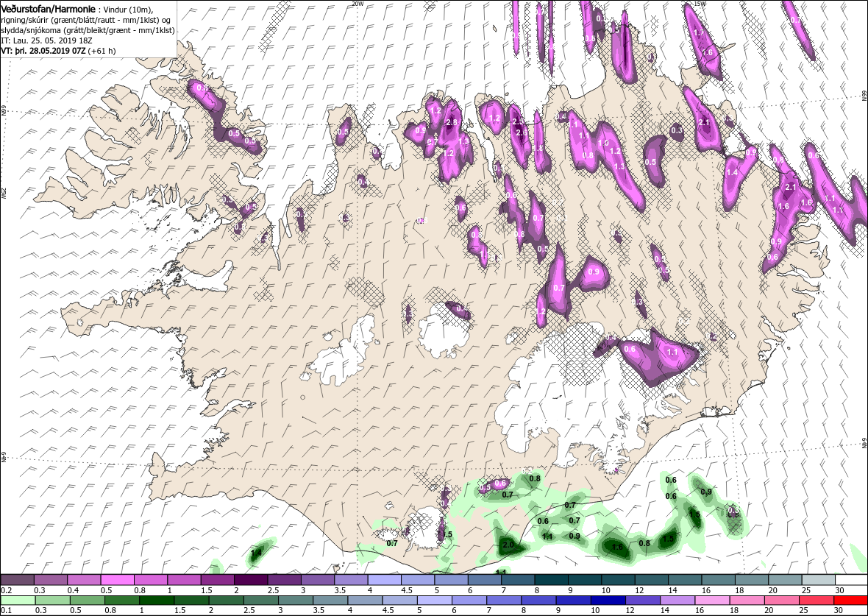Click the Veðurstofan/Harmonie title text
The image size is (868, 616).
click(x=47, y=10)
